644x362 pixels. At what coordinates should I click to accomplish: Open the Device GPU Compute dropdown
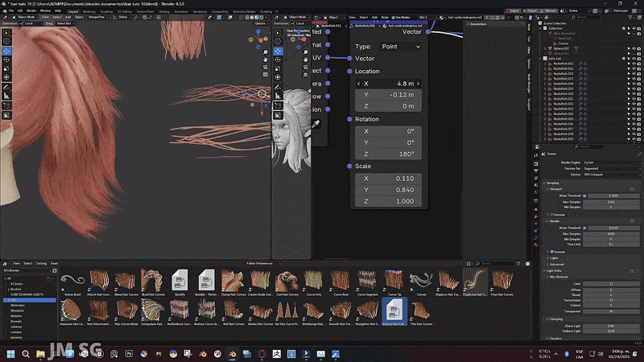coord(611,175)
